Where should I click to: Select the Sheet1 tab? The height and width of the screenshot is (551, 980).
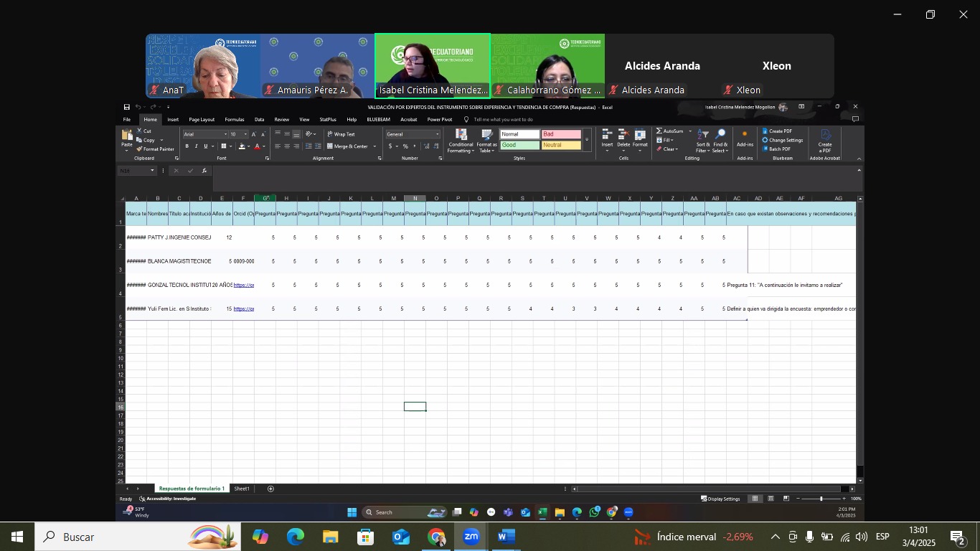click(x=242, y=489)
